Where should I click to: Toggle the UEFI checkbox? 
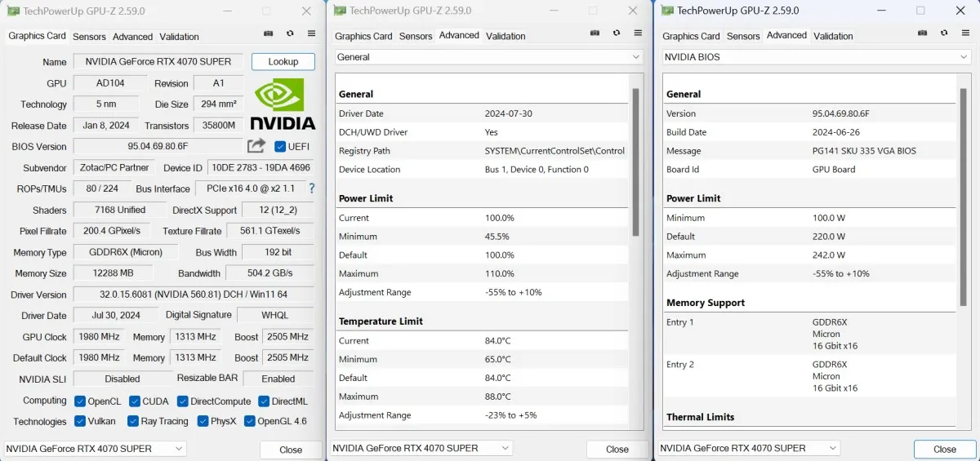point(280,147)
